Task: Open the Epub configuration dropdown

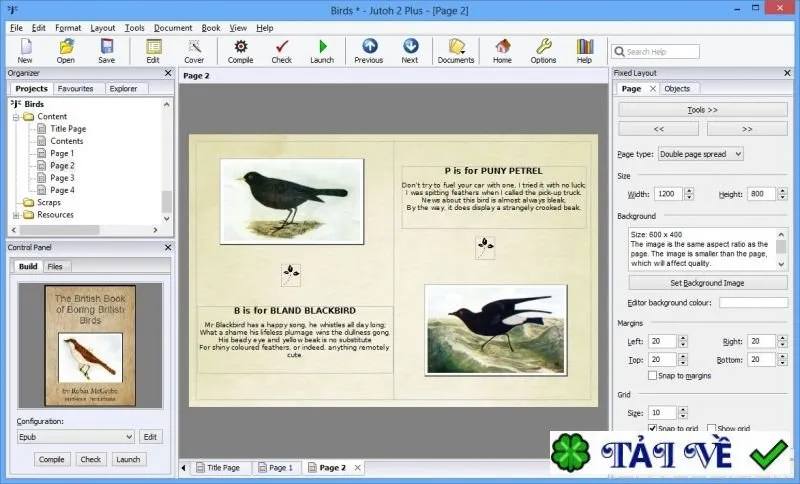Action: (x=76, y=437)
